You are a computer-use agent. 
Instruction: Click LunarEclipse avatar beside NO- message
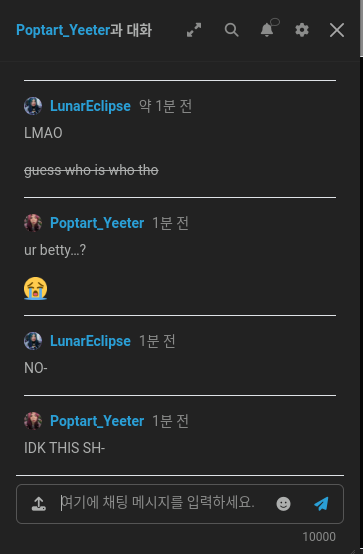tap(33, 341)
